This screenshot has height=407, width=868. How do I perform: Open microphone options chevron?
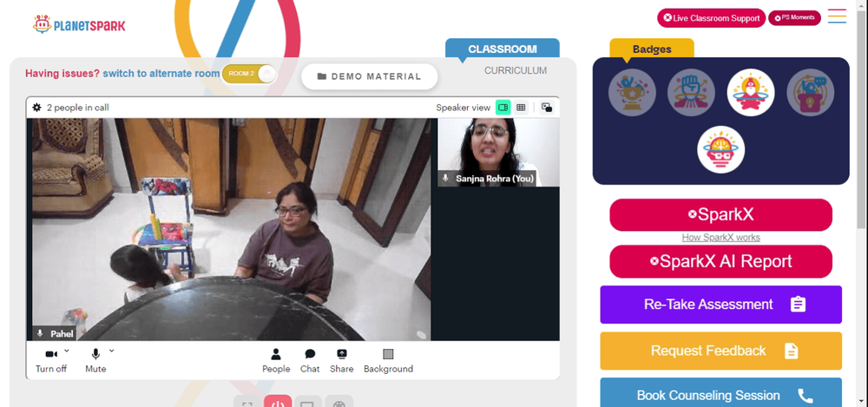click(x=111, y=351)
